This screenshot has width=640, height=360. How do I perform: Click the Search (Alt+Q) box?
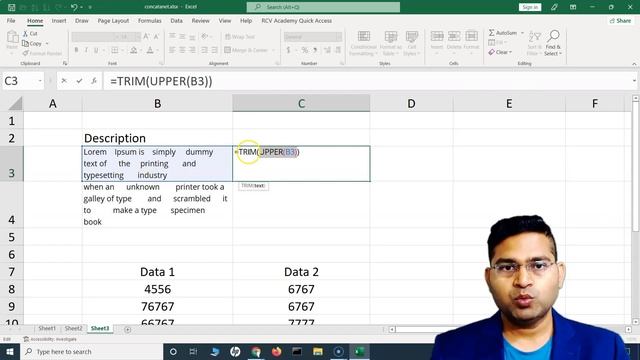323,7
